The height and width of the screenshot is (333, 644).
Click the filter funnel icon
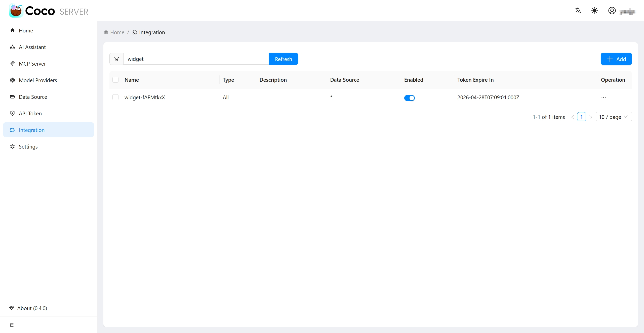click(116, 59)
